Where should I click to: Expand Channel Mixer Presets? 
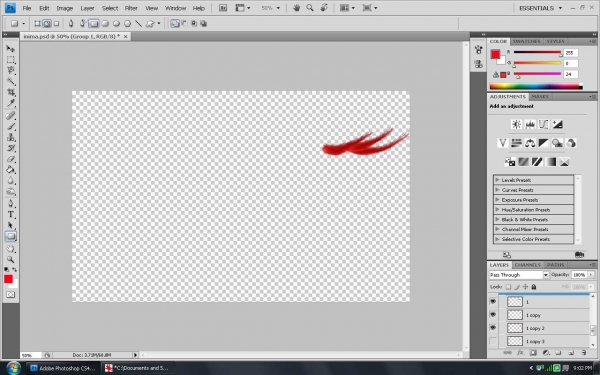[x=497, y=229]
